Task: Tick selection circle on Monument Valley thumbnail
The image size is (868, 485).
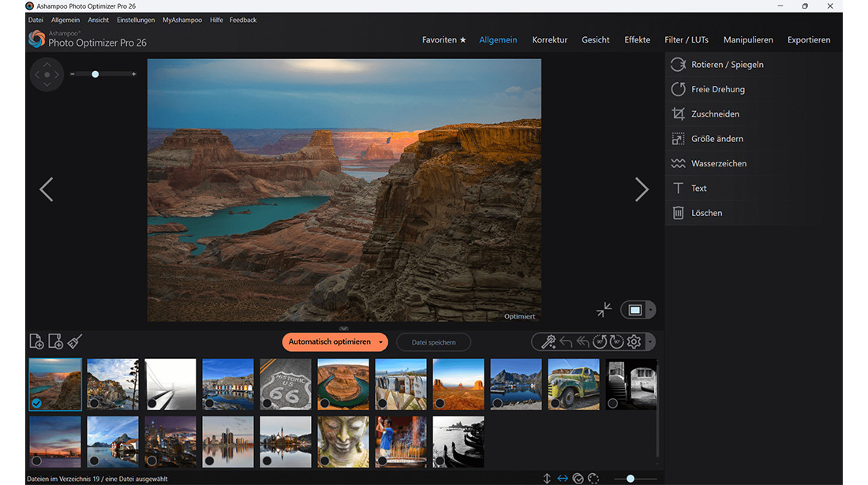Action: (440, 404)
